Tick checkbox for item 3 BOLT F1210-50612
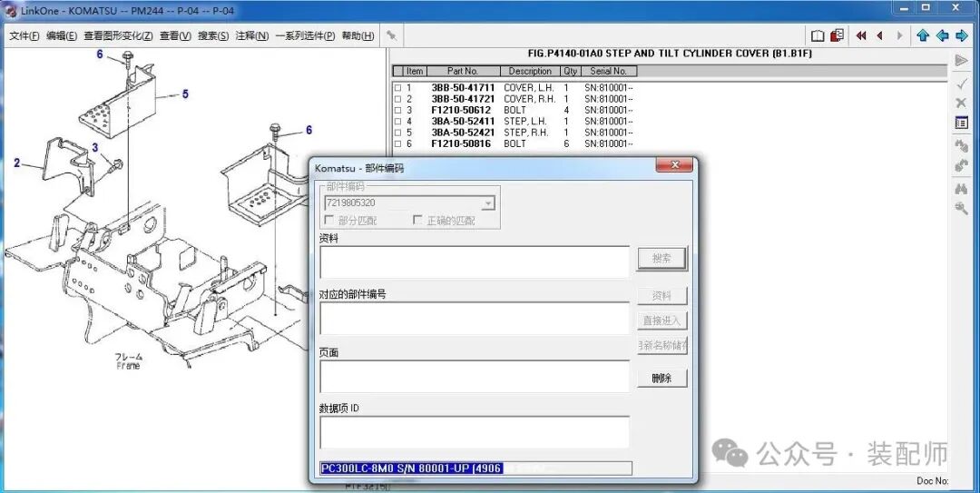The image size is (980, 493). click(x=397, y=111)
